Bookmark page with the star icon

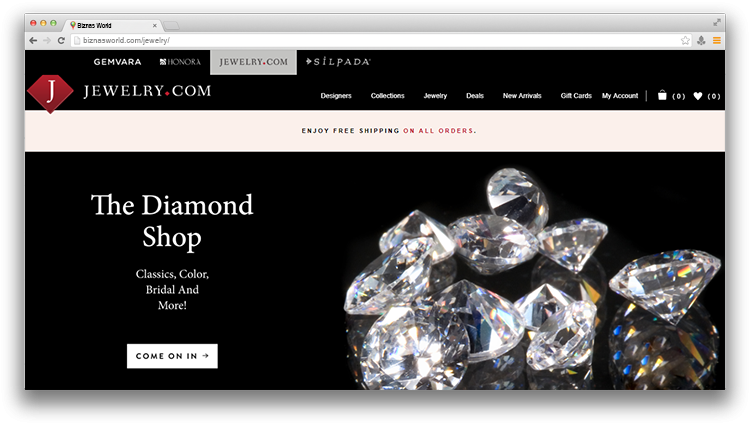click(x=685, y=41)
